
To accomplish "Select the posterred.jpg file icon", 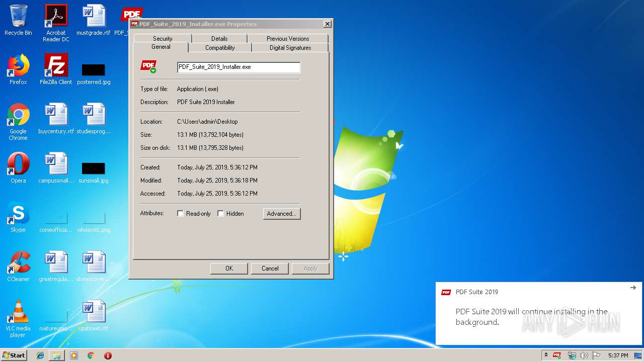I will 94,73.
